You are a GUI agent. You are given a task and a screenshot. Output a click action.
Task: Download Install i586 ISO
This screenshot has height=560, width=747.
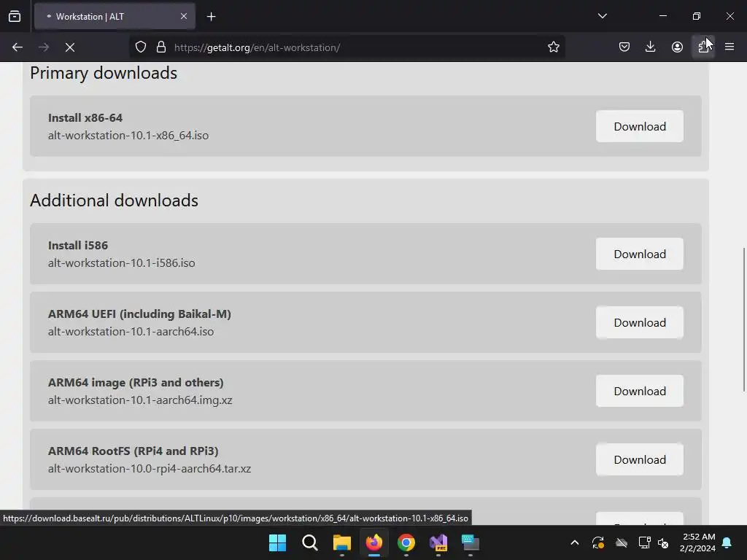pos(639,254)
